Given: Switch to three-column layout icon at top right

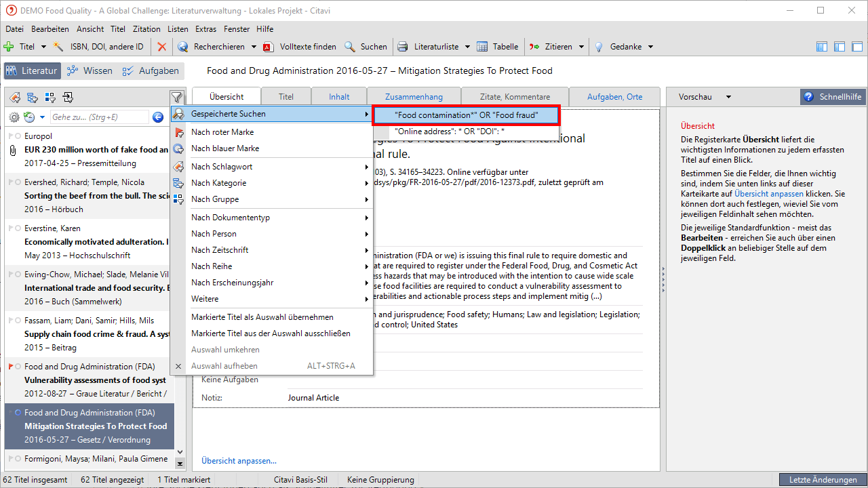Looking at the screenshot, I should click(x=821, y=47).
